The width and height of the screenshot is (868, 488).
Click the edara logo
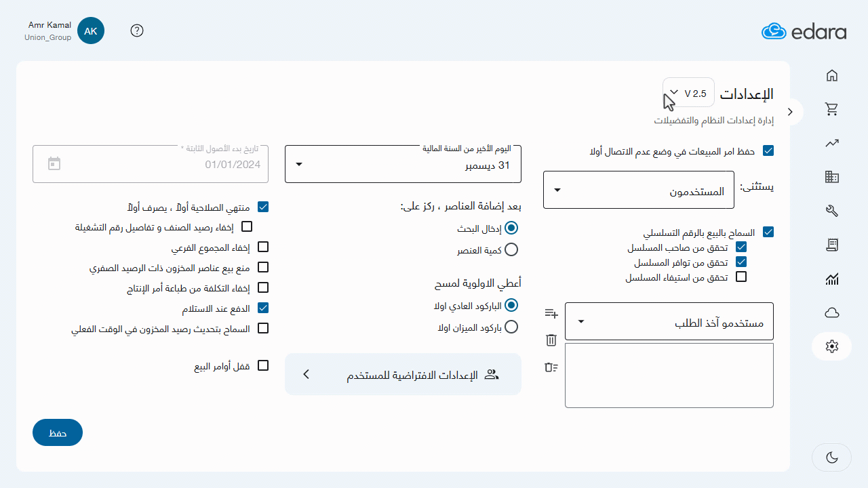[x=804, y=31]
